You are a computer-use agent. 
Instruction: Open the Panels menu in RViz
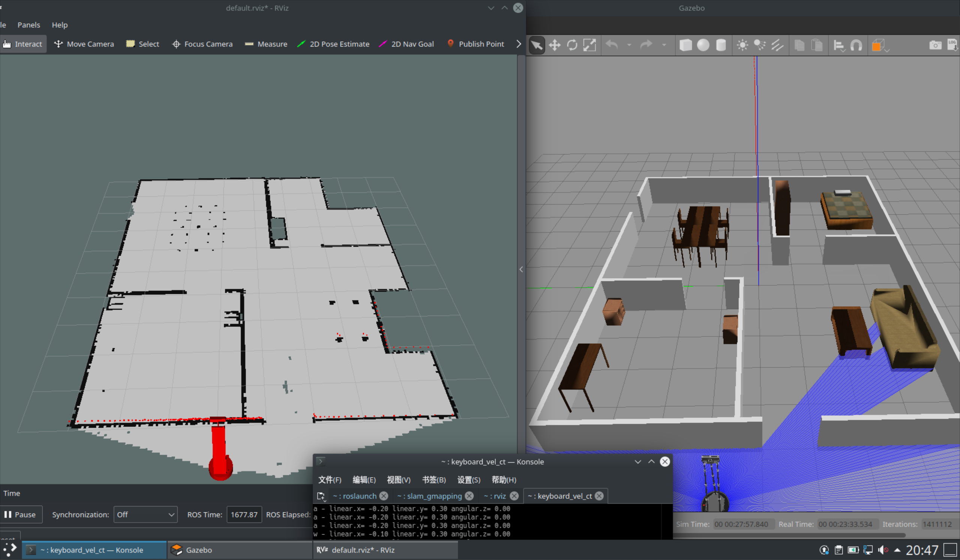point(28,25)
